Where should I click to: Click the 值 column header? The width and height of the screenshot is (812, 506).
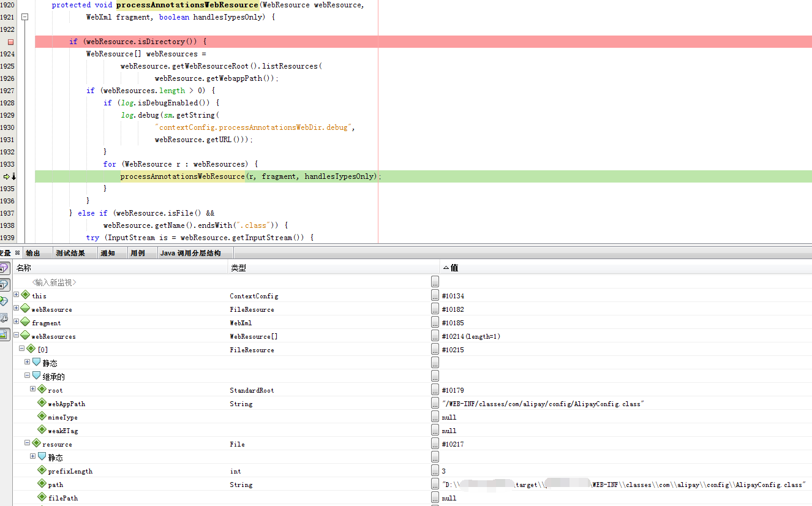pos(626,268)
